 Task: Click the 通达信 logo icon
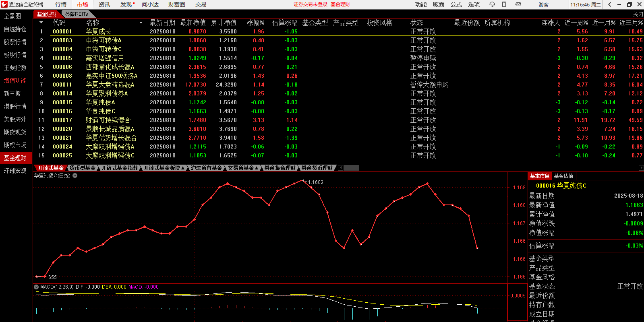click(4, 4)
